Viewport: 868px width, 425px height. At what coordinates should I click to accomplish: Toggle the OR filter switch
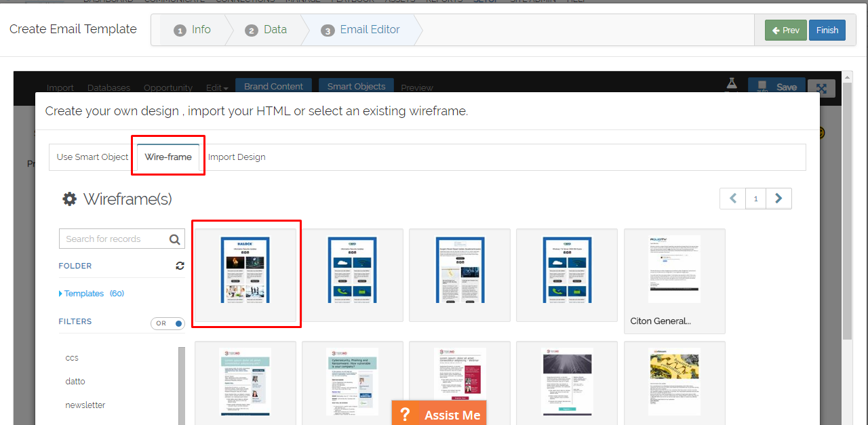tap(167, 323)
